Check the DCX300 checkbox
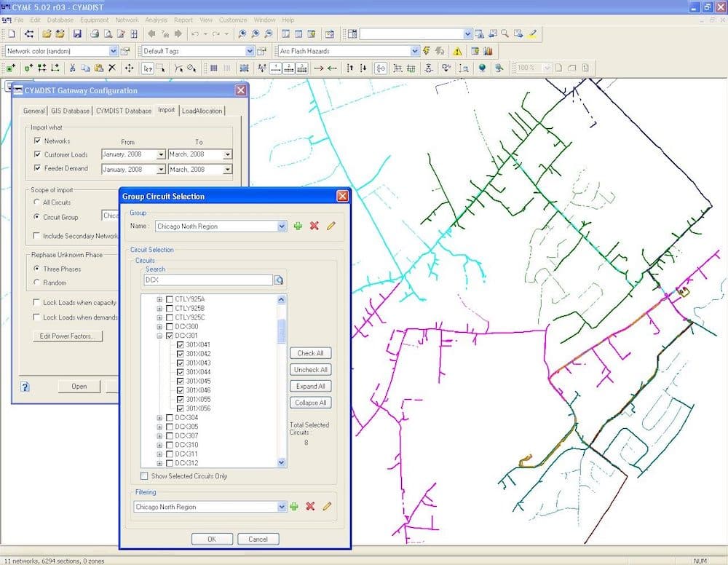Image resolution: width=728 pixels, height=565 pixels. 170,326
